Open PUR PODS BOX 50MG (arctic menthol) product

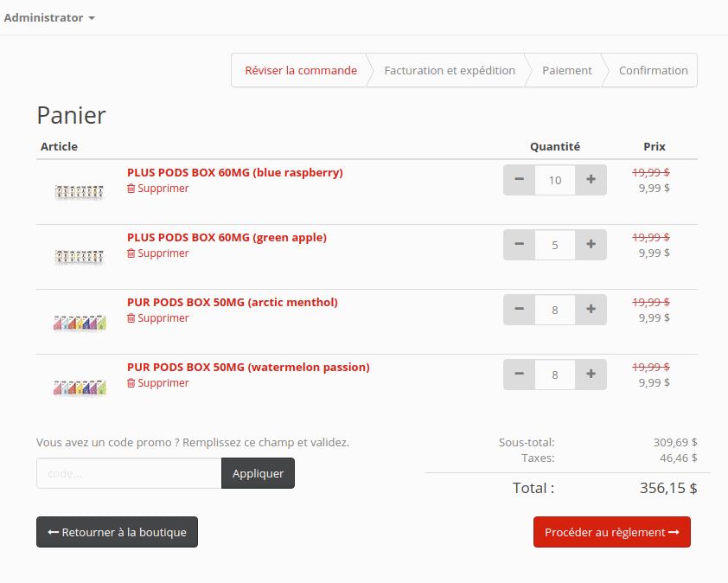point(232,303)
